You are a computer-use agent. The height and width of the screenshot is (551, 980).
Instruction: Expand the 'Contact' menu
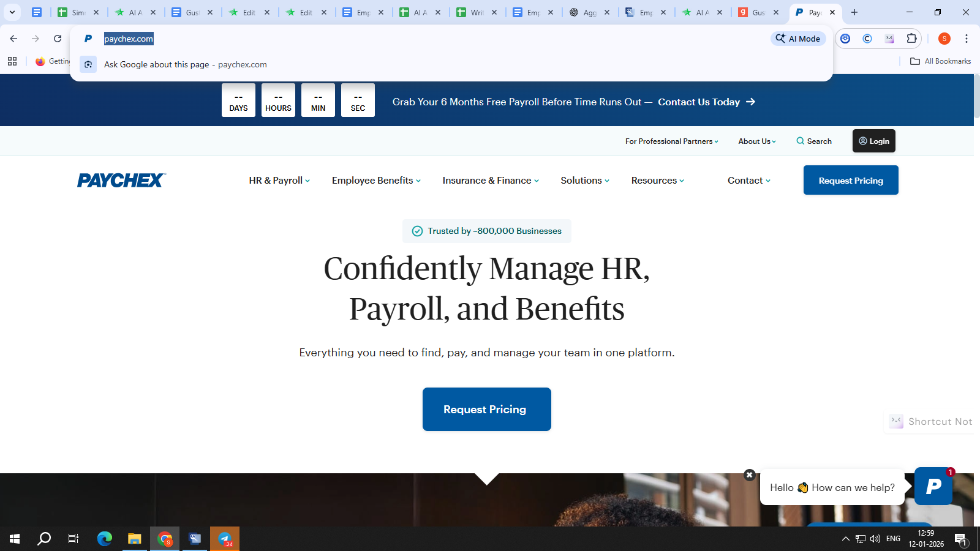[x=749, y=181]
